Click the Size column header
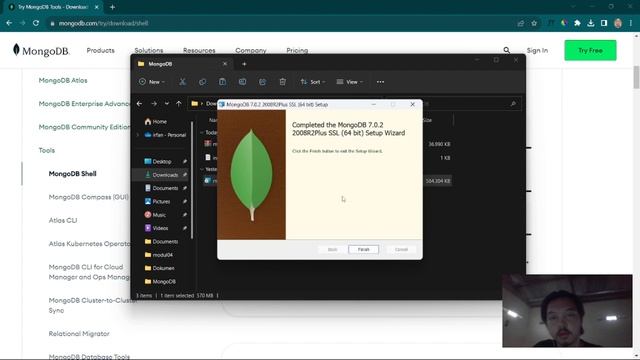Screen dimensions: 640x360 (427, 120)
